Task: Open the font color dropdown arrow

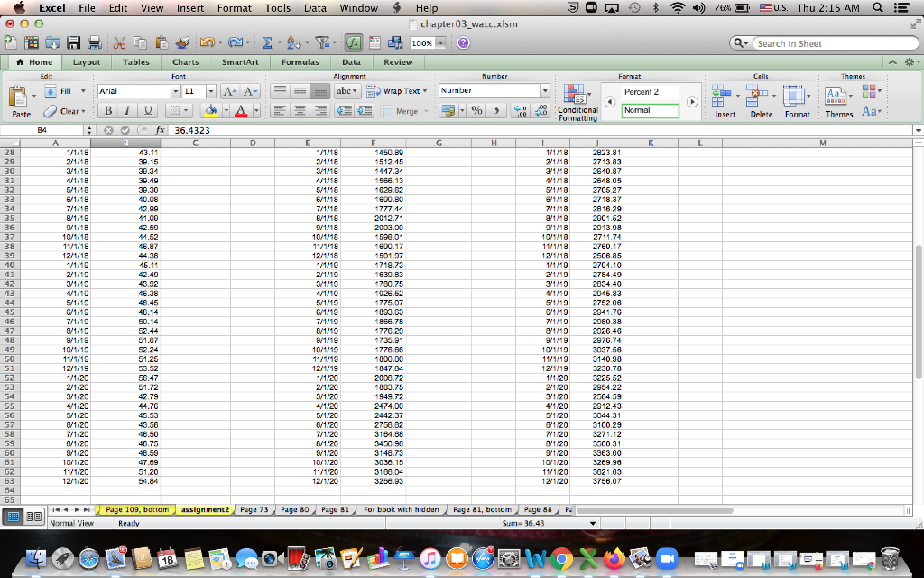Action: (255, 110)
